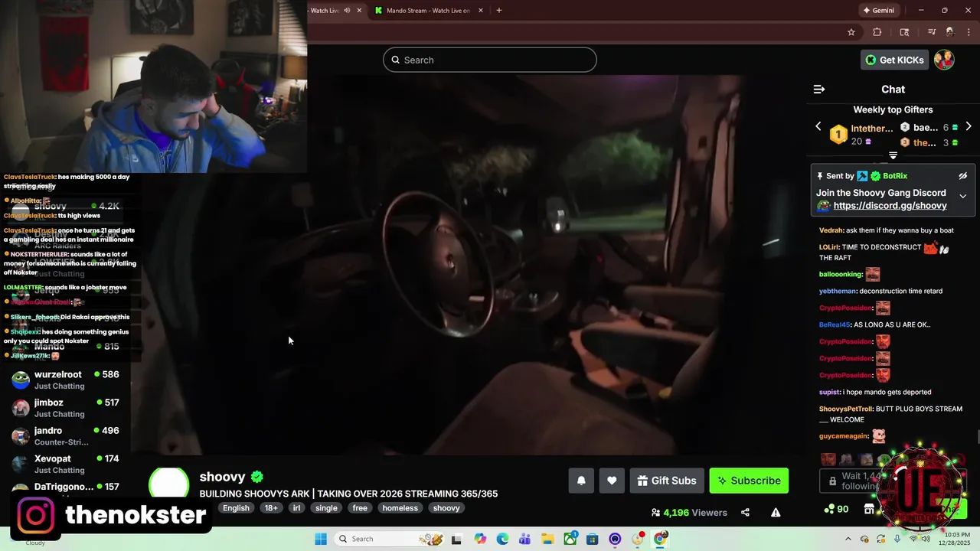
Task: Open Xevopat channel in sidebar
Action: pyautogui.click(x=65, y=464)
